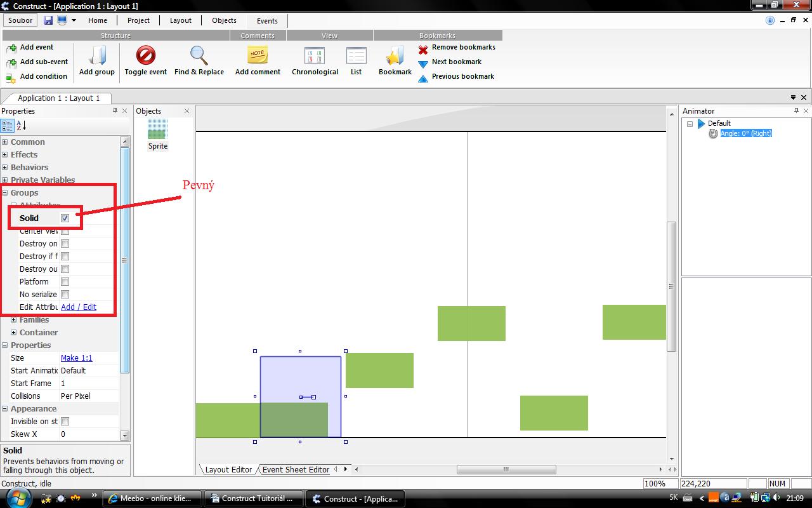This screenshot has width=812, height=508.
Task: Collapse the Groups category
Action: (5, 192)
